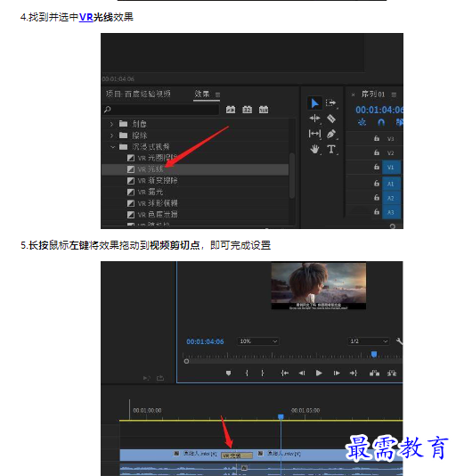This screenshot has width=456, height=476.
Task: Select the VR 色度泄漏 transition
Action: point(195,215)
